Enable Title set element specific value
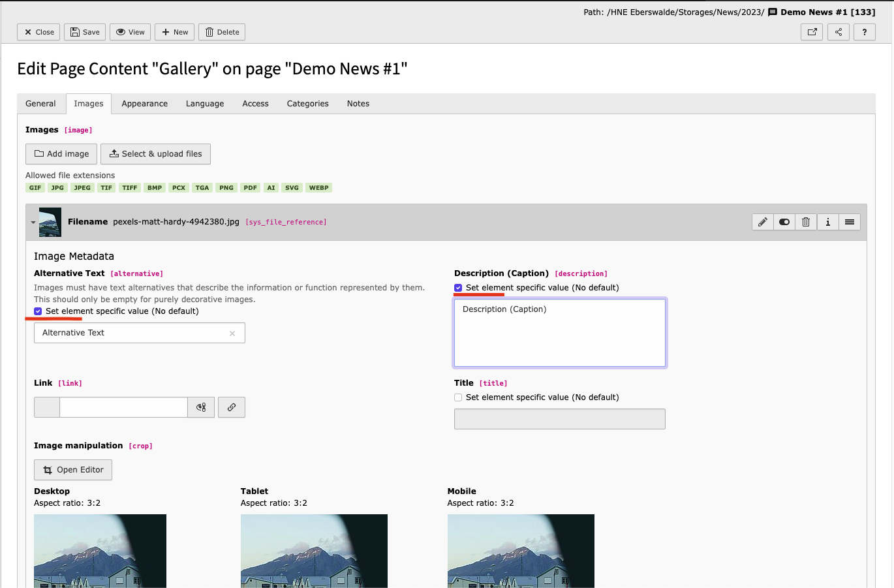Image resolution: width=894 pixels, height=588 pixels. tap(458, 397)
